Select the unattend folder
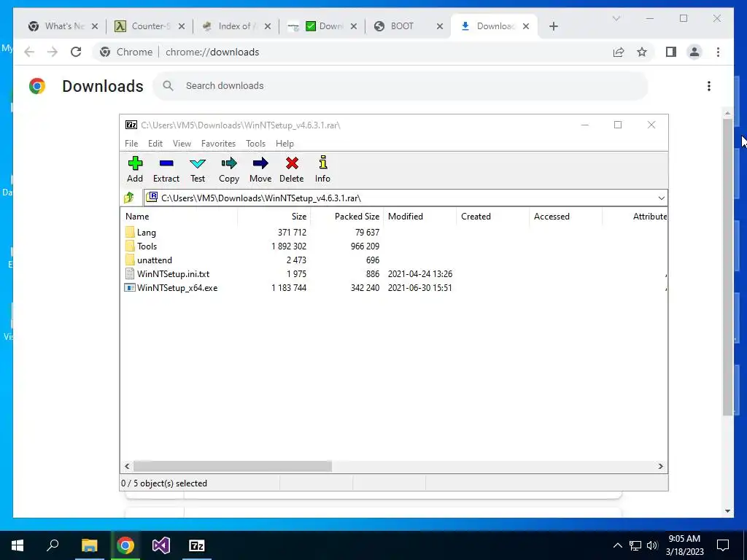Image resolution: width=747 pixels, height=560 pixels. (x=155, y=260)
